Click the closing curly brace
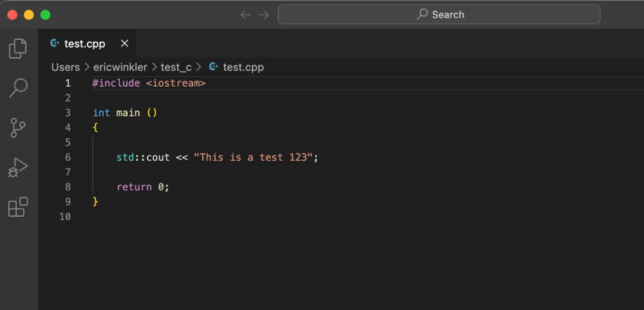This screenshot has height=310, width=644. 95,201
